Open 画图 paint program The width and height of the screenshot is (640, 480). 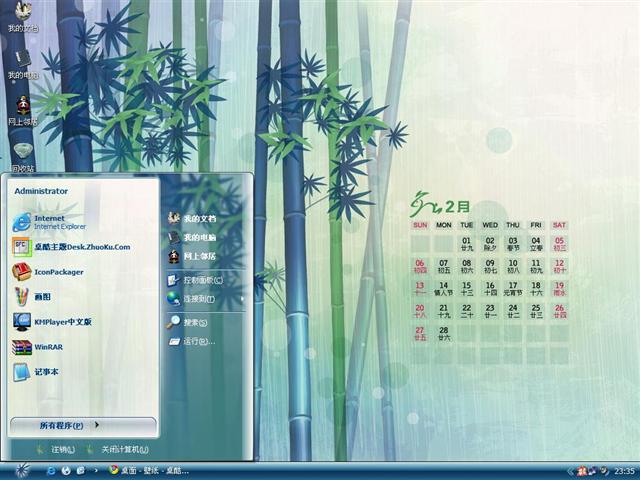tap(31, 297)
